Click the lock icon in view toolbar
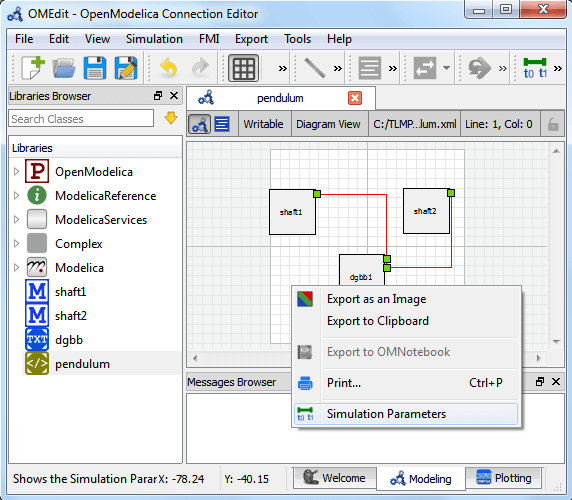Image resolution: width=572 pixels, height=500 pixels. pos(553,124)
